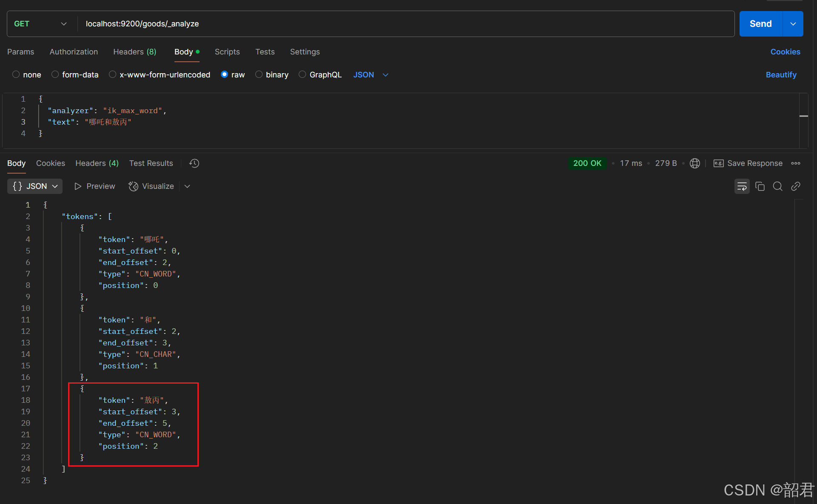Click the Beautify link
The height and width of the screenshot is (504, 817).
781,75
